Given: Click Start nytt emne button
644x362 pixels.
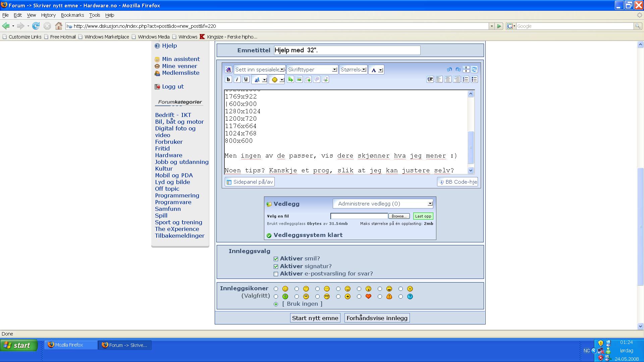Looking at the screenshot, I should (315, 318).
